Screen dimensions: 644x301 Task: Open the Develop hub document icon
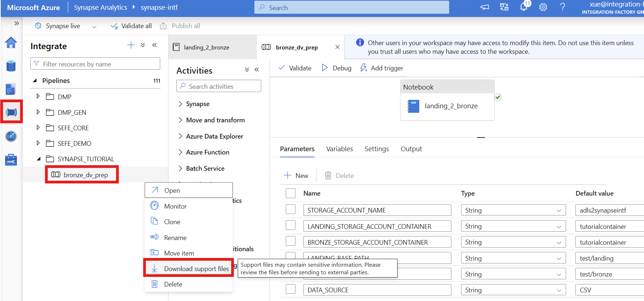[11, 89]
